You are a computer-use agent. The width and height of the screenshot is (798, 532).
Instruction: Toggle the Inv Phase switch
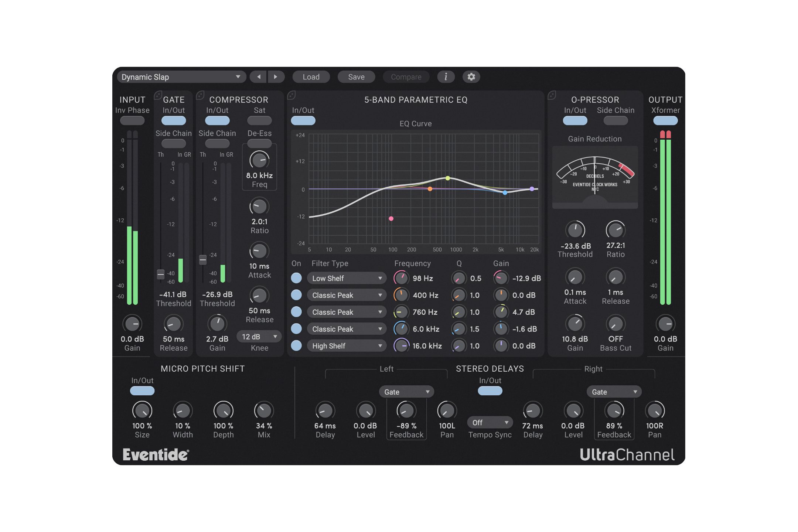(x=132, y=120)
